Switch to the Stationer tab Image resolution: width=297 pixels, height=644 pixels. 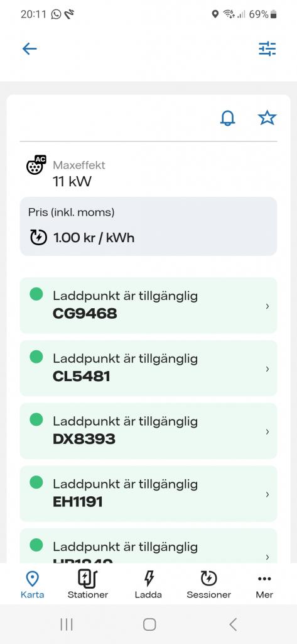tap(88, 585)
